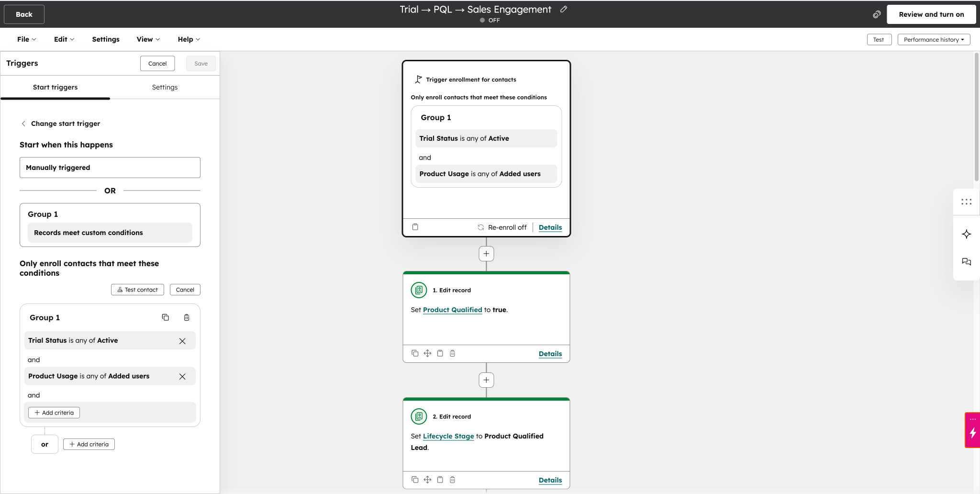Open the Edit menu
Screen dimensions: 980x494
(x=64, y=39)
